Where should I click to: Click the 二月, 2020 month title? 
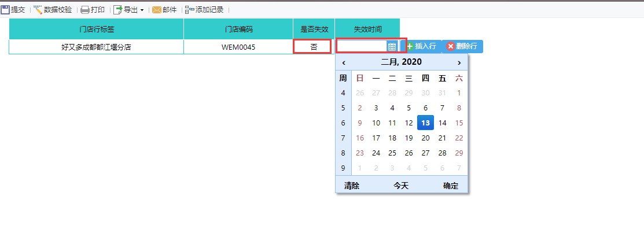[401, 62]
